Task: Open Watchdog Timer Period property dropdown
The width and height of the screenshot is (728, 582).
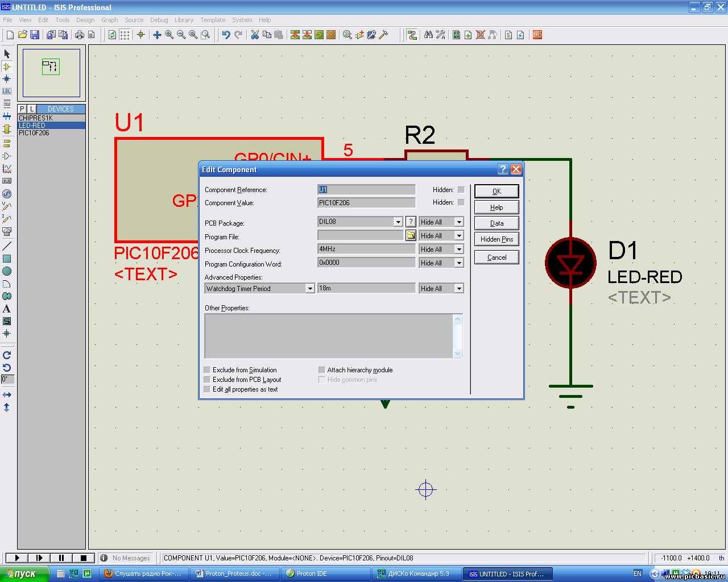Action: click(x=310, y=289)
